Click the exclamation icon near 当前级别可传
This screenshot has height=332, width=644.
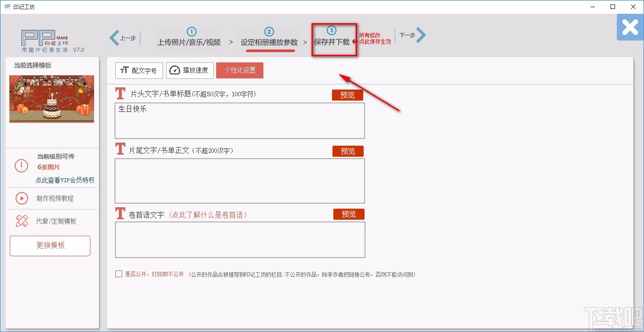pyautogui.click(x=21, y=166)
